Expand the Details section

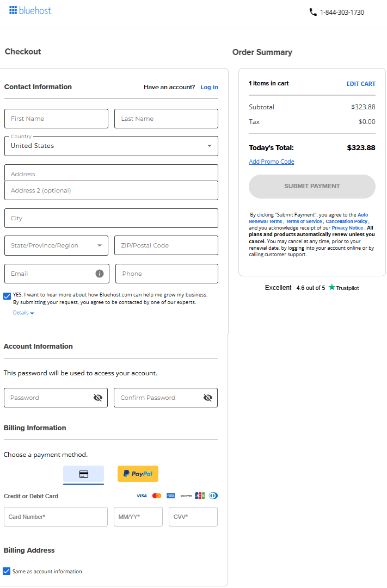pos(23,312)
